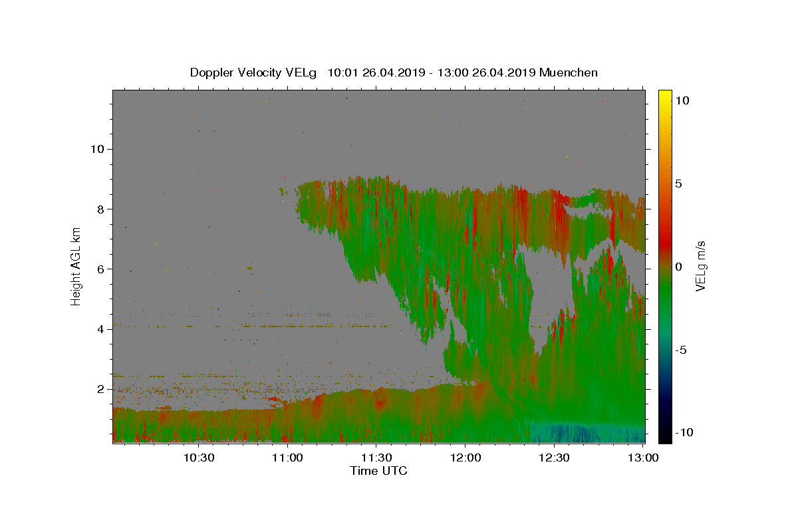Select the 12:00 time axis label
Image resolution: width=798 pixels, height=532 pixels.
point(465,458)
